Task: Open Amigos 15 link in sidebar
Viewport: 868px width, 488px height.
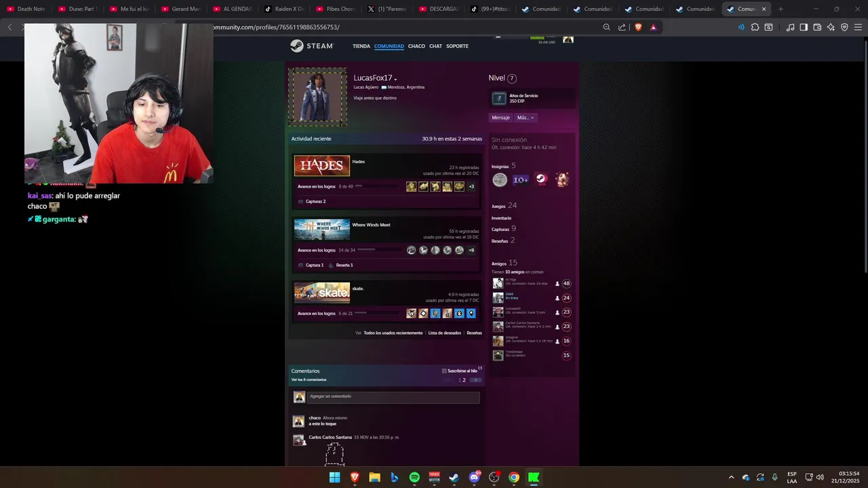Action: tap(505, 263)
